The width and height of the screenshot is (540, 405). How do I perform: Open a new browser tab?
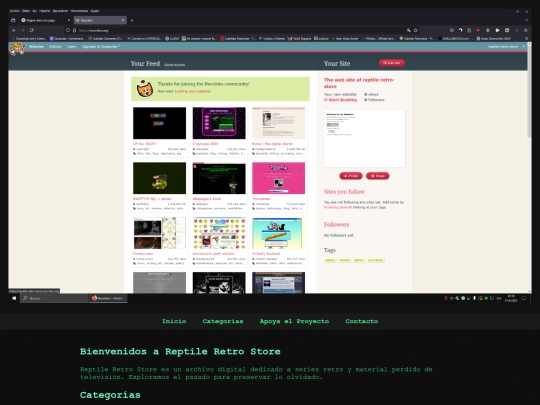pyautogui.click(x=132, y=20)
